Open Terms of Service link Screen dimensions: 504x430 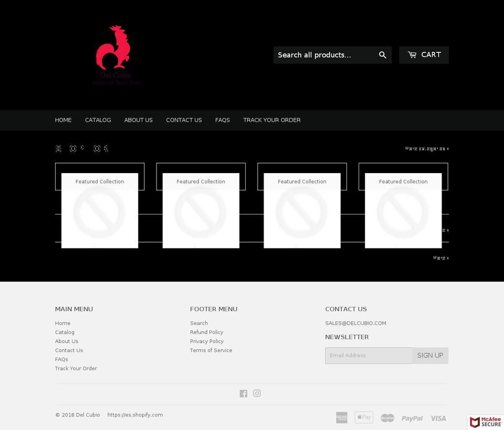211,350
